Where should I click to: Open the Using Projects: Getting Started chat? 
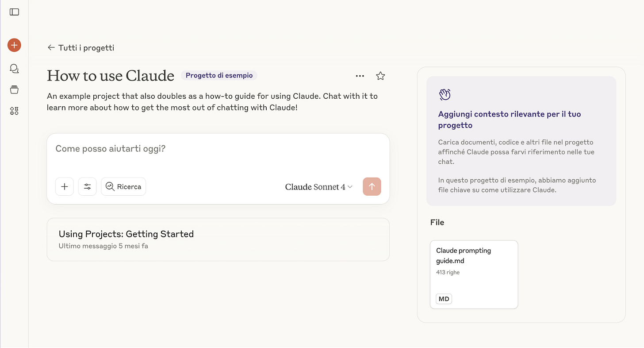(218, 240)
